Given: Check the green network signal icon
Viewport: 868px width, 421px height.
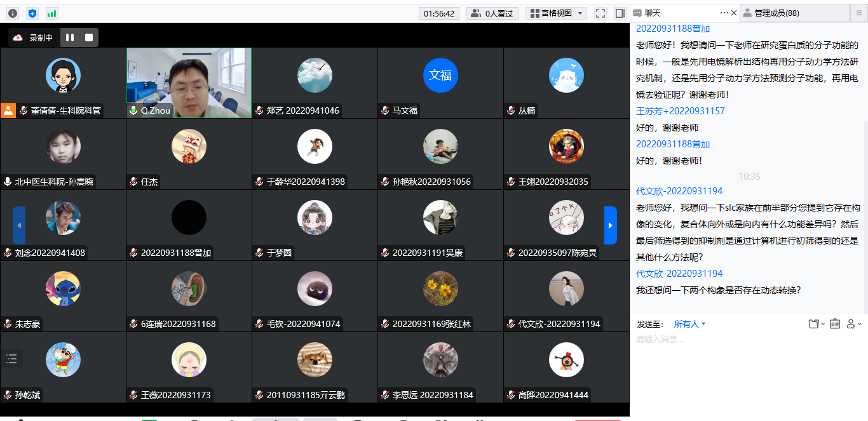Looking at the screenshot, I should [51, 13].
